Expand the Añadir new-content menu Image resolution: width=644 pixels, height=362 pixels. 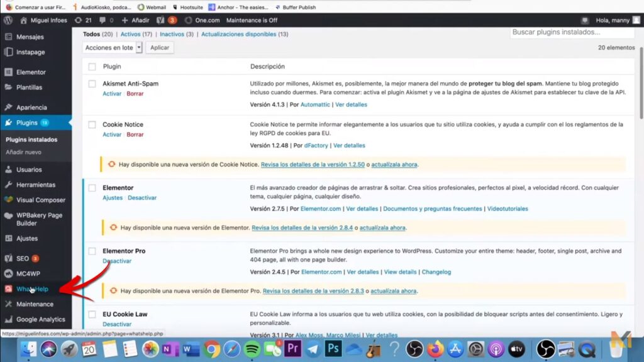pos(135,20)
